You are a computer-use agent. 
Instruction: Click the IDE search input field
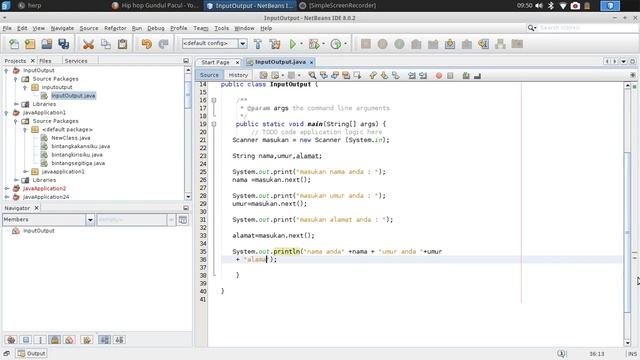click(x=588, y=28)
